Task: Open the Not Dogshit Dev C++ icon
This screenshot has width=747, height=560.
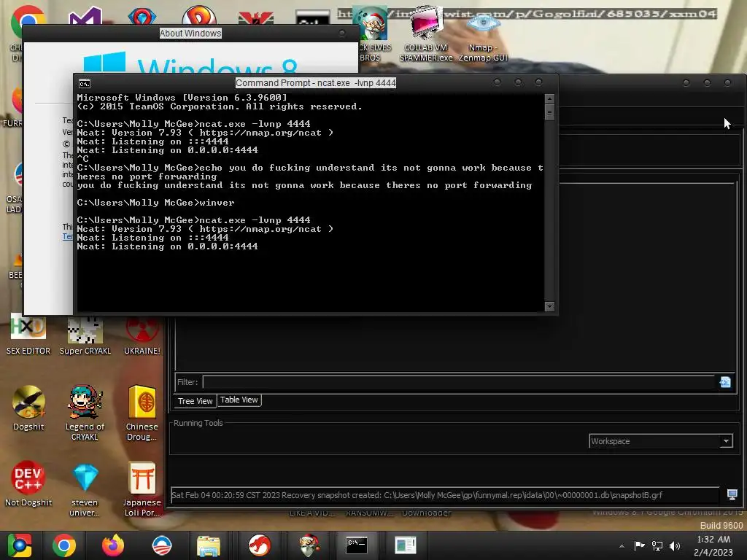Action: 28,483
